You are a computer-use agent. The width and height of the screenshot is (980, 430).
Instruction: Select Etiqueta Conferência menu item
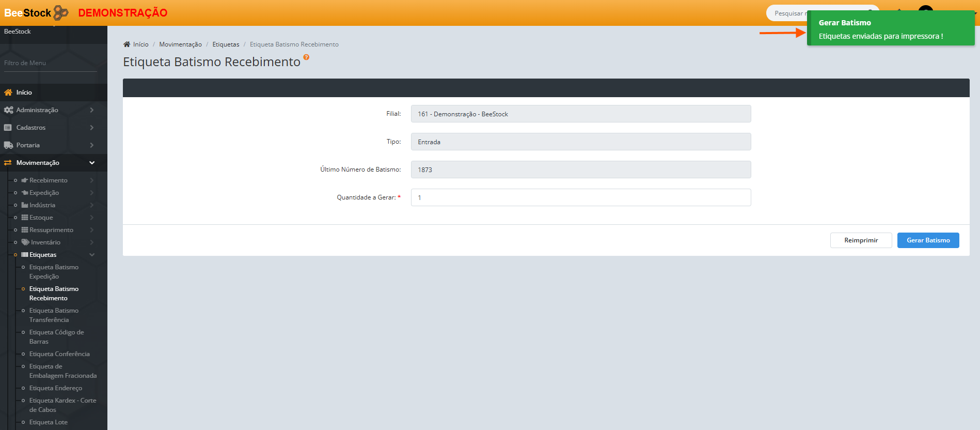(59, 354)
